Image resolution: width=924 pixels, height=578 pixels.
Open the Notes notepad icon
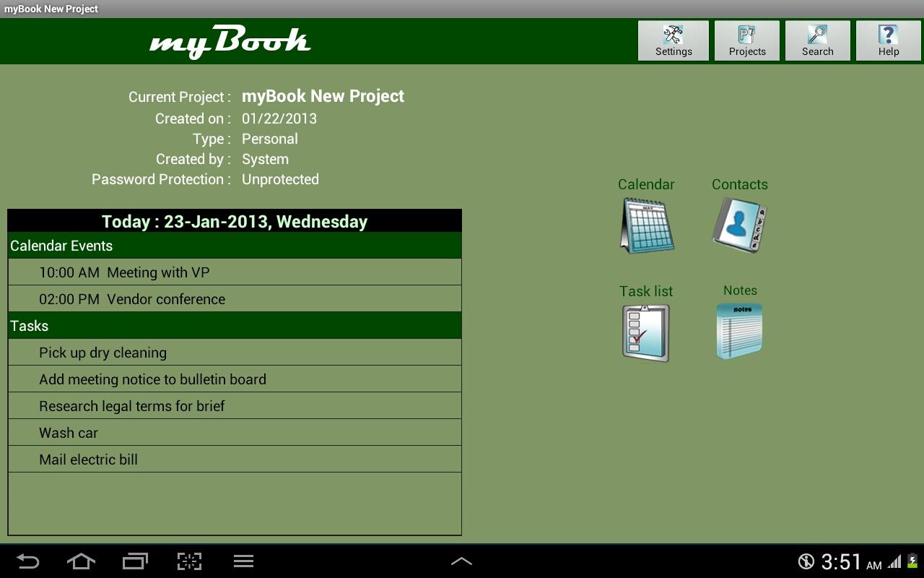pyautogui.click(x=739, y=331)
